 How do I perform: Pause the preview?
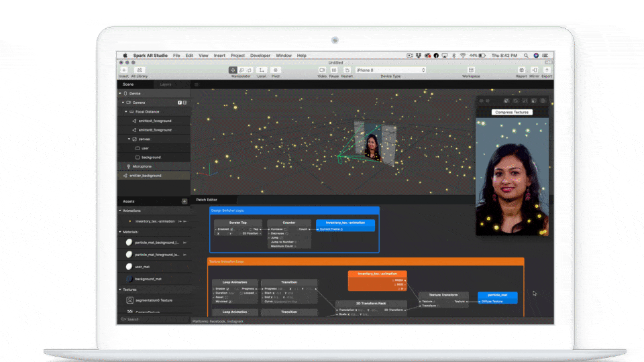[x=334, y=70]
